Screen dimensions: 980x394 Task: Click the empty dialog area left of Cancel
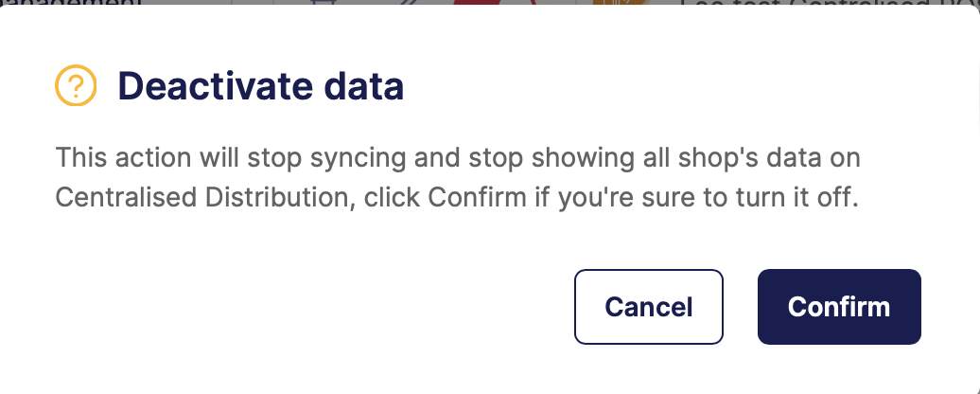(x=312, y=307)
